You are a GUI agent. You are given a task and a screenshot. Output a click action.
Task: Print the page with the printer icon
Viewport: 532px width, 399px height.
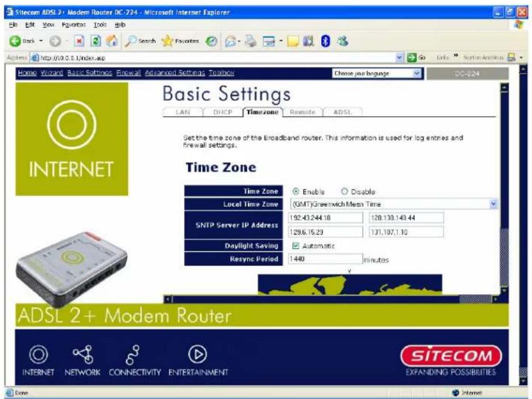251,41
